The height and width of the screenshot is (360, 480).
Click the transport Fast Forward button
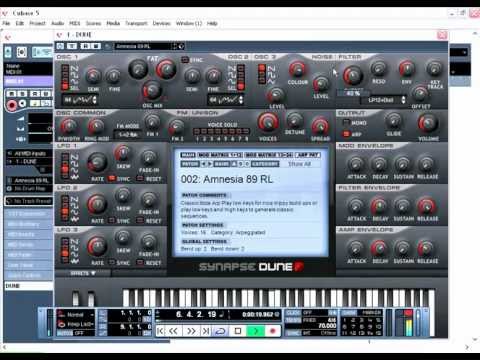pyautogui.click(x=191, y=331)
